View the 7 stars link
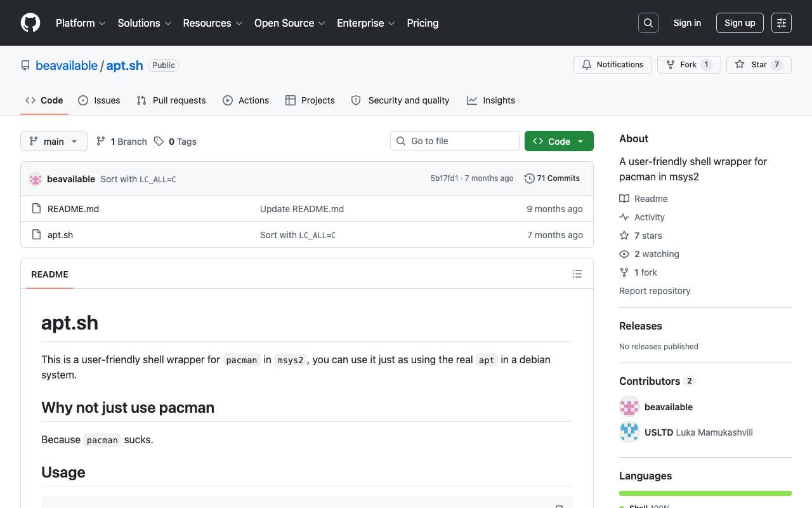 click(641, 236)
